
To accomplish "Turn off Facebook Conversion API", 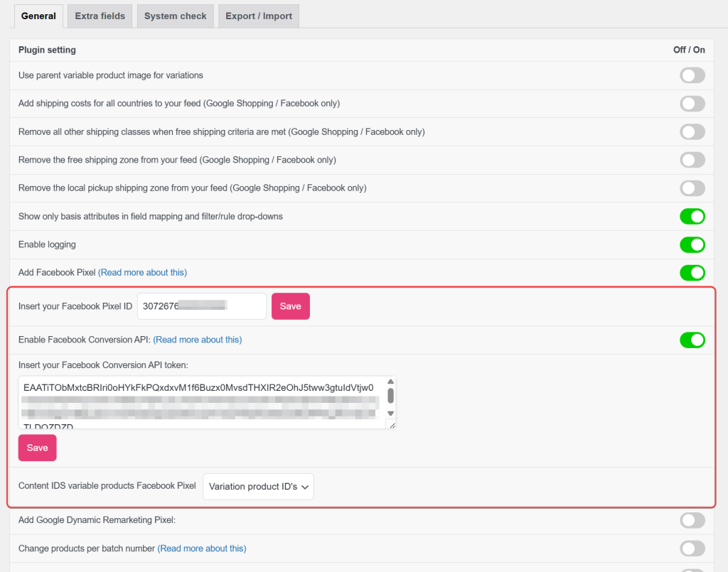I will coord(692,340).
